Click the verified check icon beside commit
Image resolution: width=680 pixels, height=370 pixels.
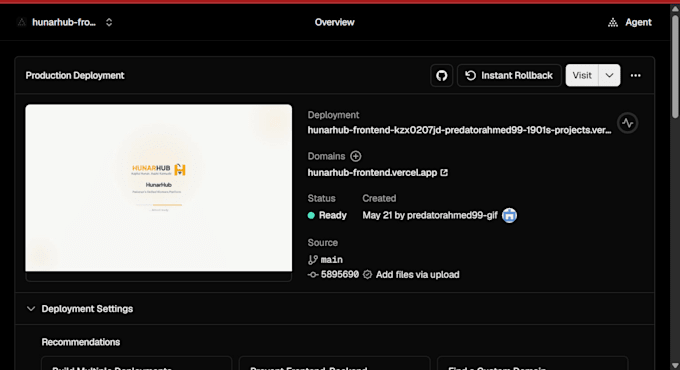pyautogui.click(x=367, y=275)
